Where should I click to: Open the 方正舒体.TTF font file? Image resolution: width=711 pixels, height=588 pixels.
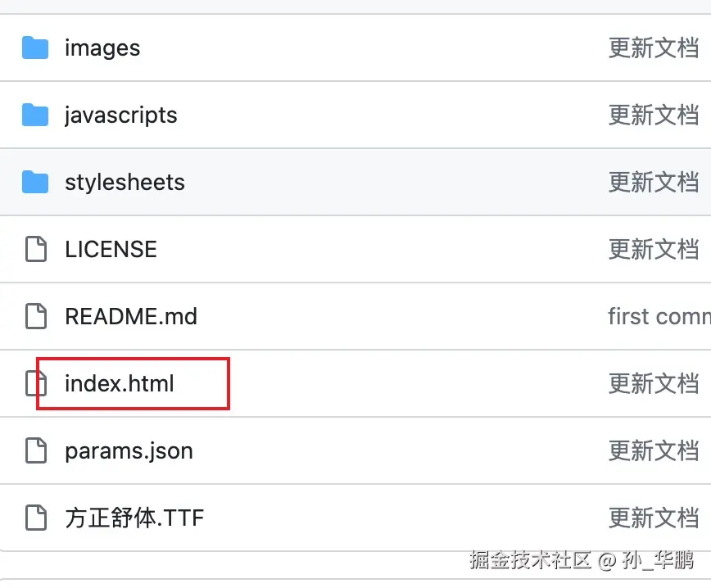coord(134,518)
